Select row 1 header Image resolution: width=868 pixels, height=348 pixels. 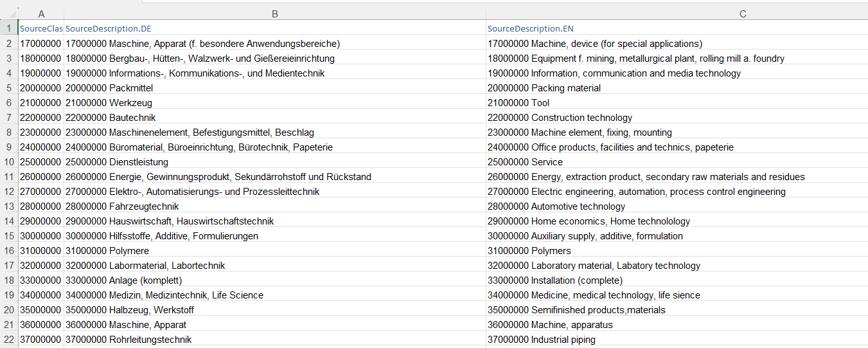(9, 28)
